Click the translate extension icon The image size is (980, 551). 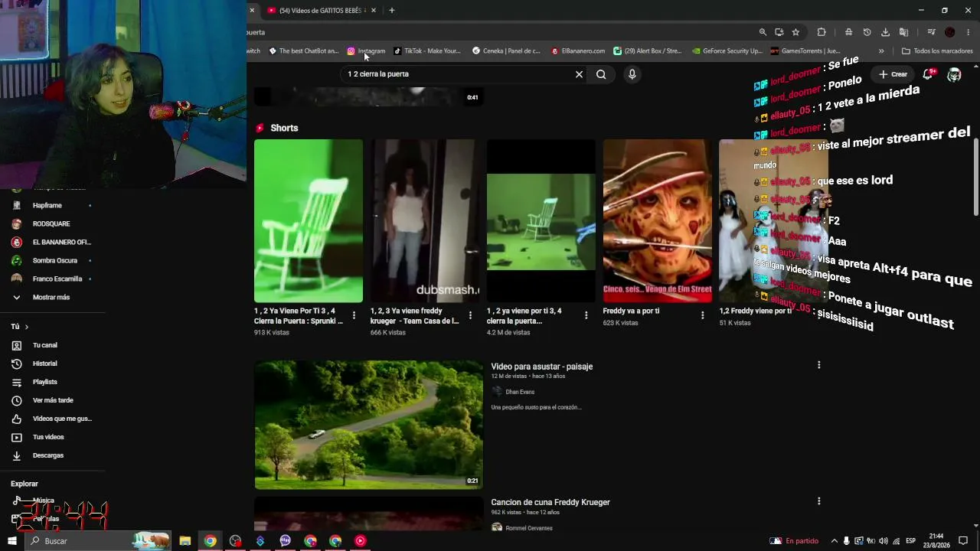(903, 32)
